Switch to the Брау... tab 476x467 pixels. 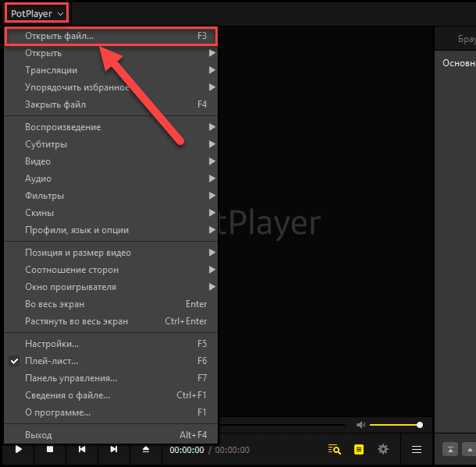point(467,39)
